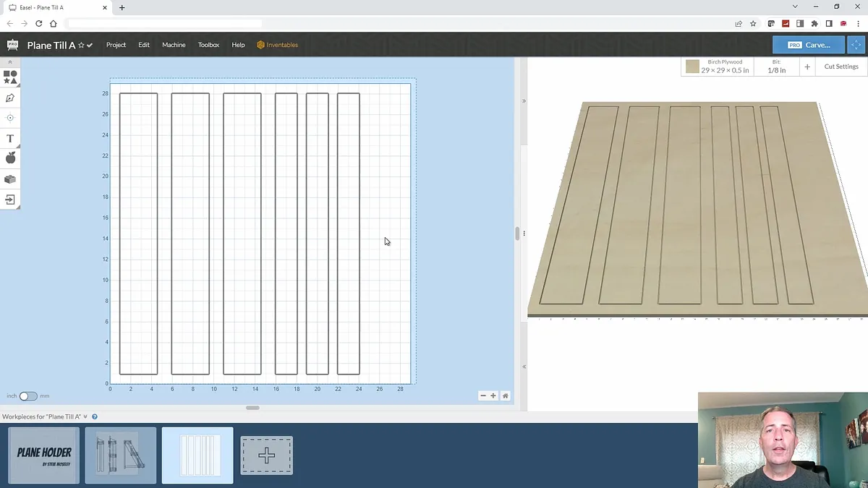Choose the Text tool
868x488 pixels.
[x=10, y=138]
